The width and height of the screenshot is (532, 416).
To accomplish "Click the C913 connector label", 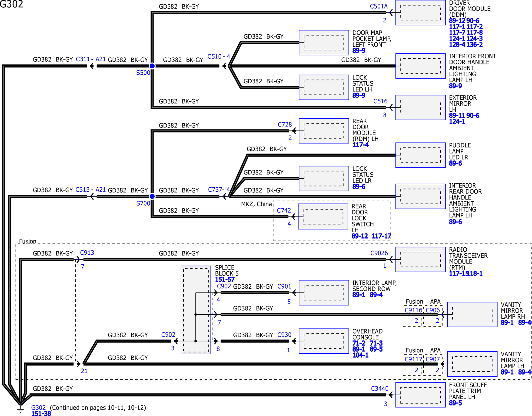I will (x=87, y=253).
